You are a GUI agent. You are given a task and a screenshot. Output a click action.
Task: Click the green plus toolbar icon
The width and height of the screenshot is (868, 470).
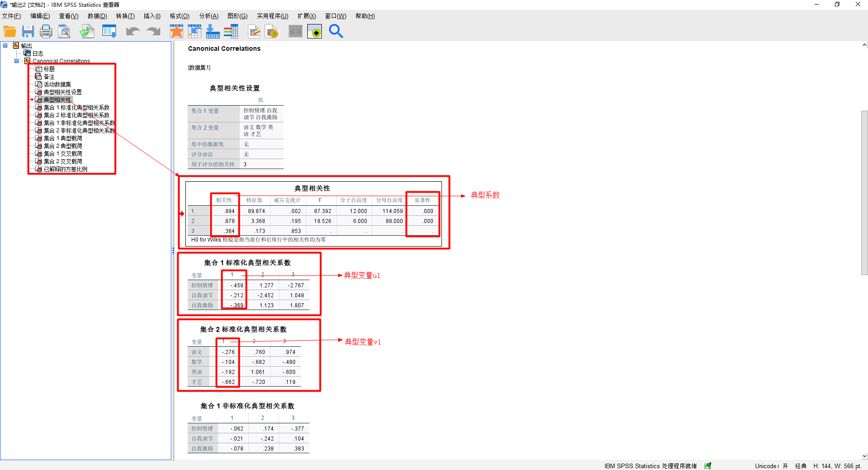click(315, 31)
